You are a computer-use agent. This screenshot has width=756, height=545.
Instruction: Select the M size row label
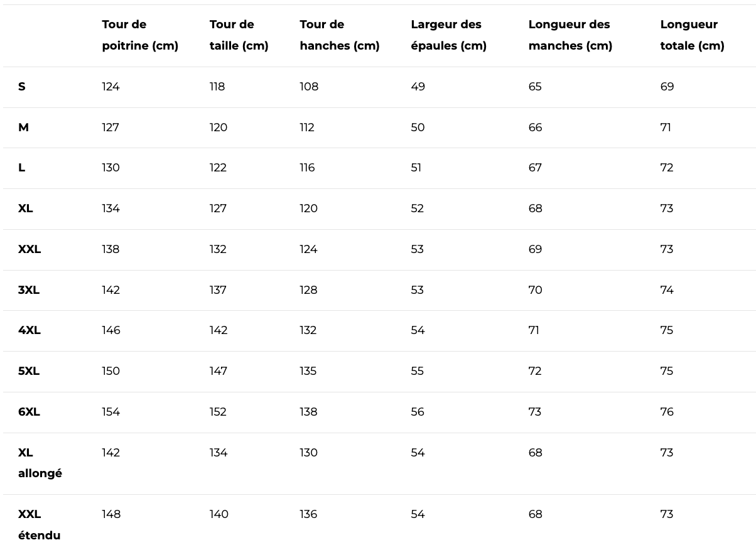[23, 127]
